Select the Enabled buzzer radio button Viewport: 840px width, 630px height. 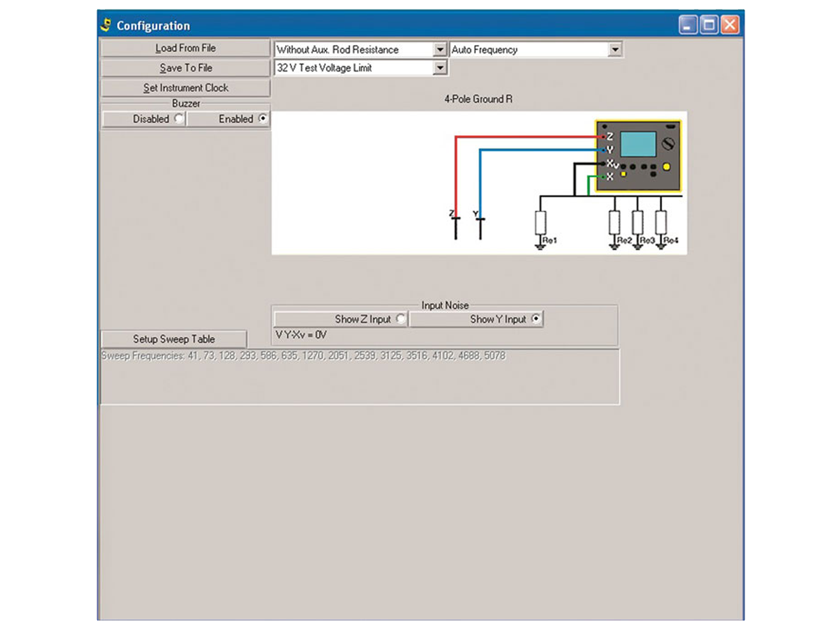coord(262,119)
